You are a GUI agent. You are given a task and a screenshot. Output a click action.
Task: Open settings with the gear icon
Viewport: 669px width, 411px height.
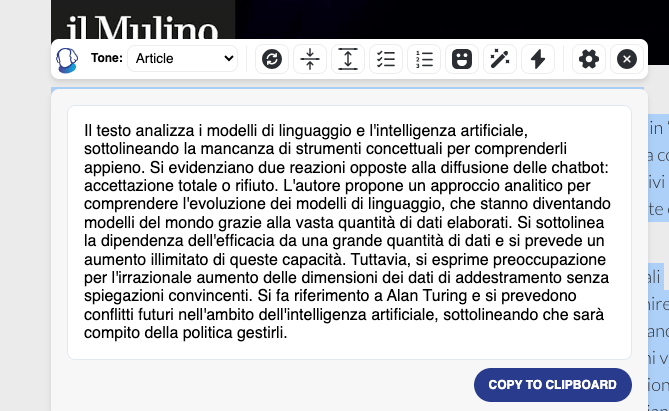point(589,59)
